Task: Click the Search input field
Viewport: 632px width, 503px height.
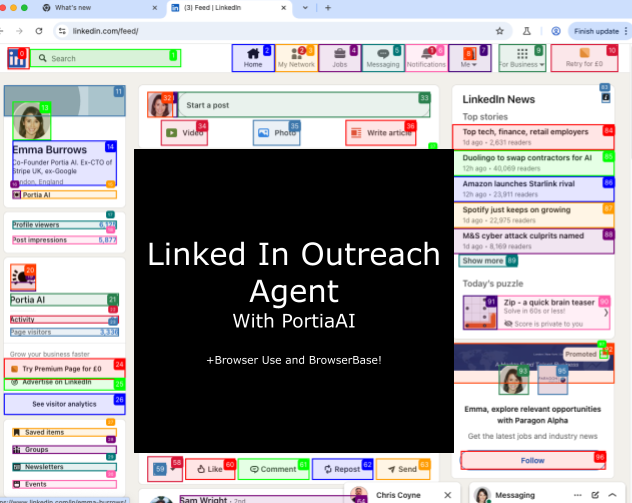Action: (106, 58)
